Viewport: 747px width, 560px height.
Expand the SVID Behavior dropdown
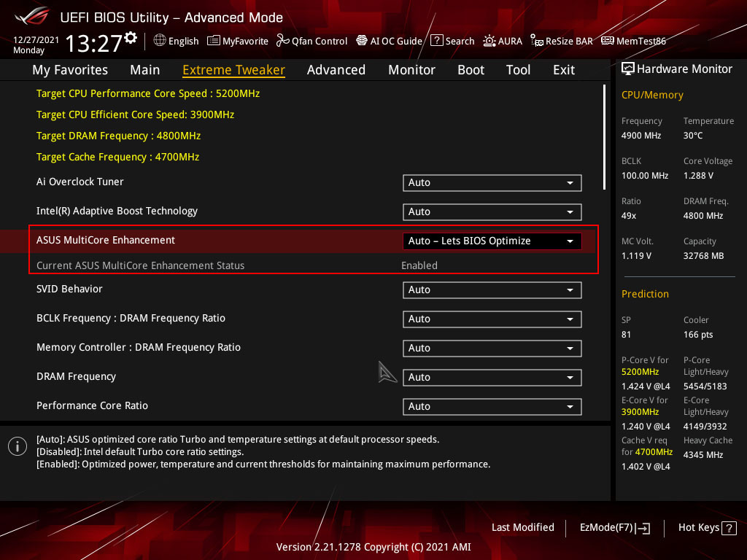click(492, 290)
